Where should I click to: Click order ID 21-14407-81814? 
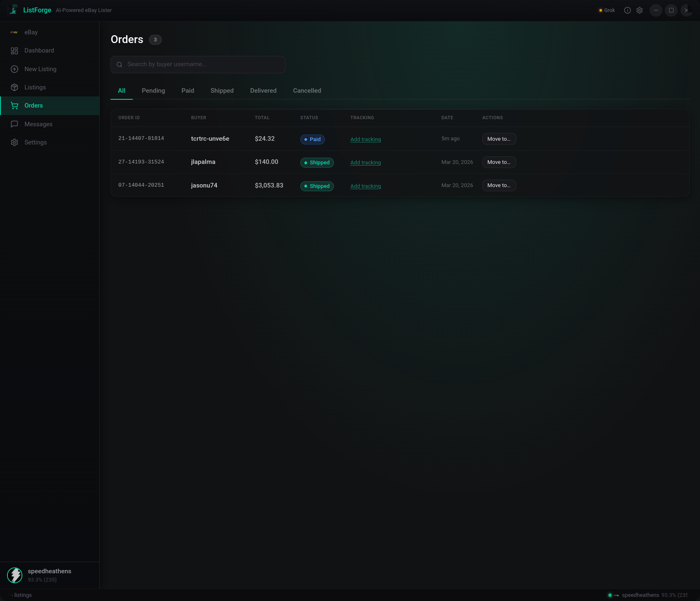pos(141,138)
